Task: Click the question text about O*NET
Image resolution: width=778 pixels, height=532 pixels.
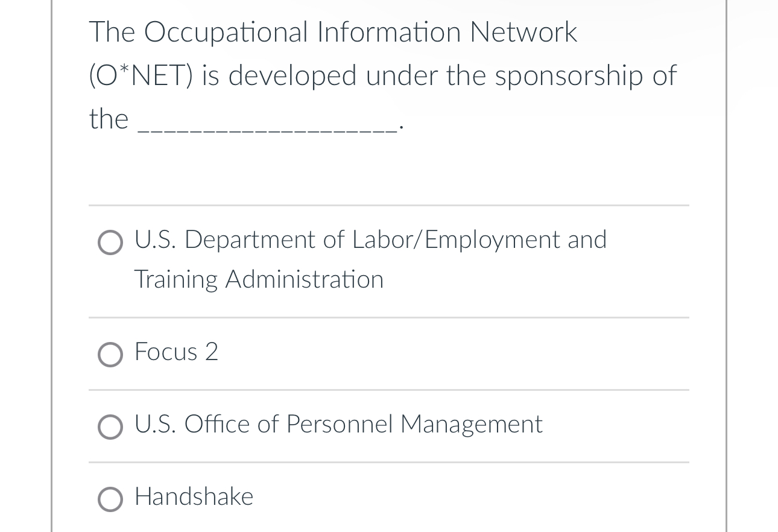Action: click(x=382, y=75)
